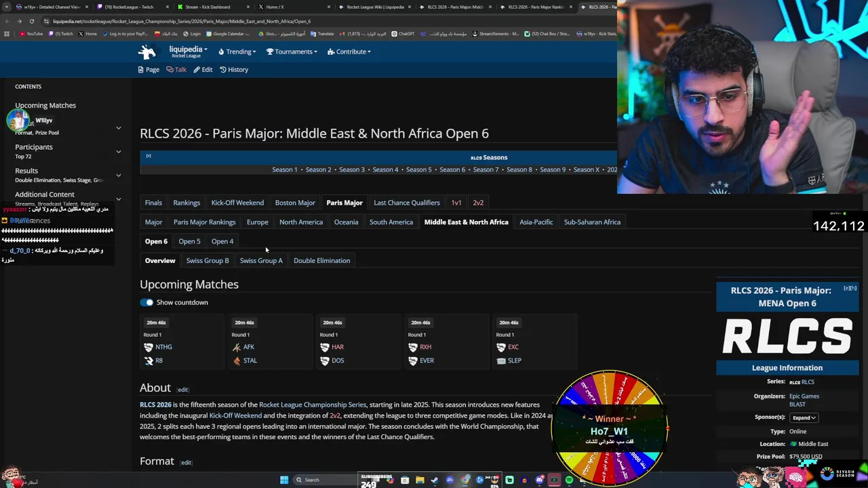
Task: Open the Liquipedia horse logo home
Action: [x=146, y=52]
